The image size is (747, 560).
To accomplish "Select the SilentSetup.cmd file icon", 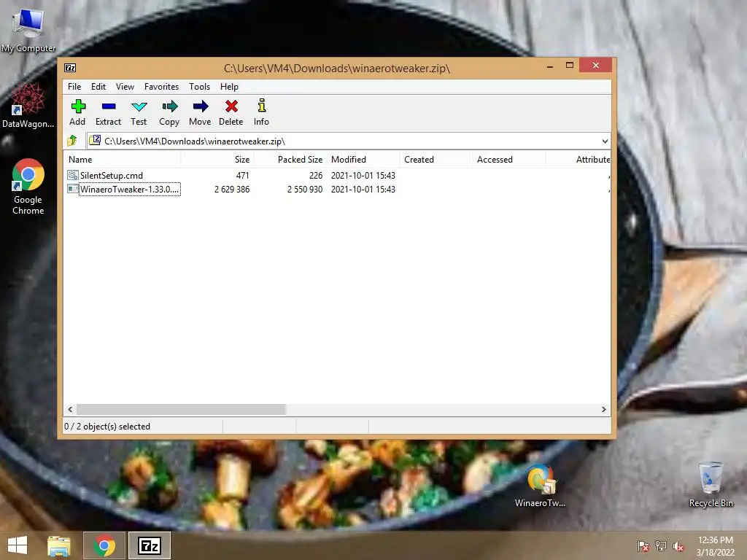I will click(72, 175).
